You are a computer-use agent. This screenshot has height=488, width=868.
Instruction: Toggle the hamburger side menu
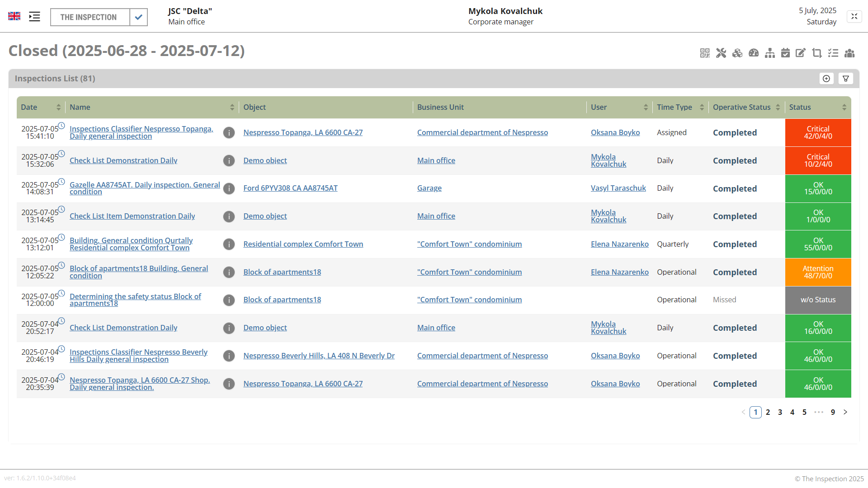pyautogui.click(x=34, y=17)
